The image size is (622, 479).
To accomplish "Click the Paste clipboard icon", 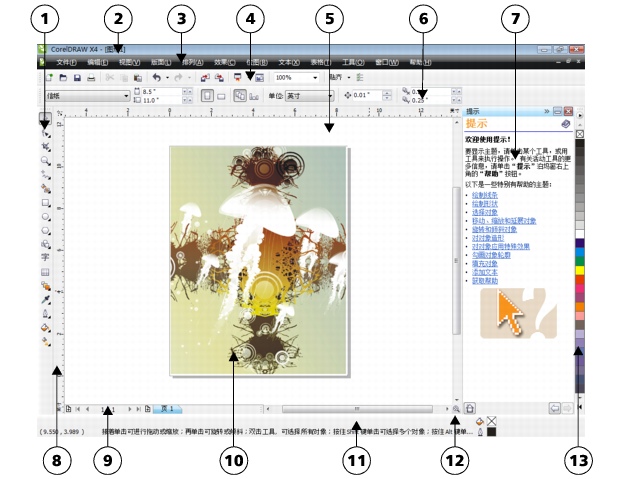I will coord(138,78).
